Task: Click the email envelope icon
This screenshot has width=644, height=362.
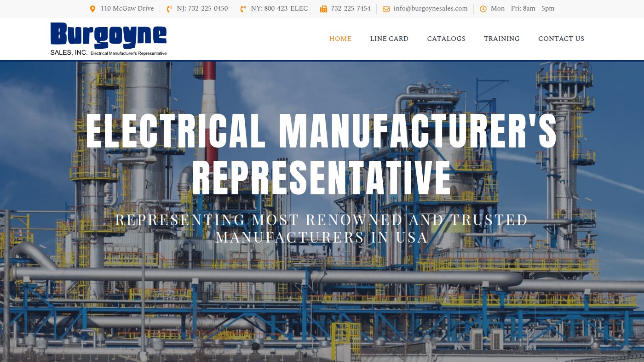Action: tap(386, 9)
